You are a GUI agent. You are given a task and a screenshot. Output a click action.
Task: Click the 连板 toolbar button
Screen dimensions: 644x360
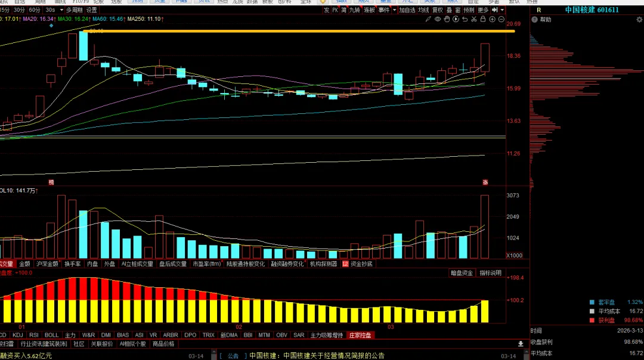coord(369,10)
